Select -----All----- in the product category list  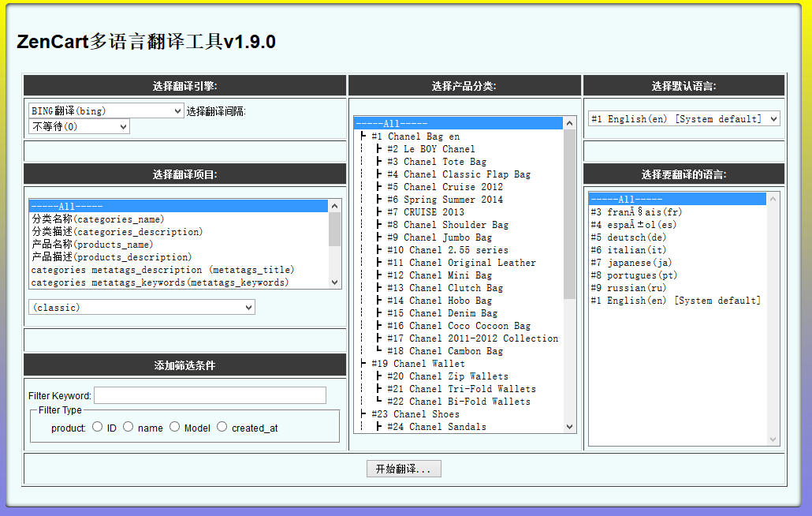point(458,123)
